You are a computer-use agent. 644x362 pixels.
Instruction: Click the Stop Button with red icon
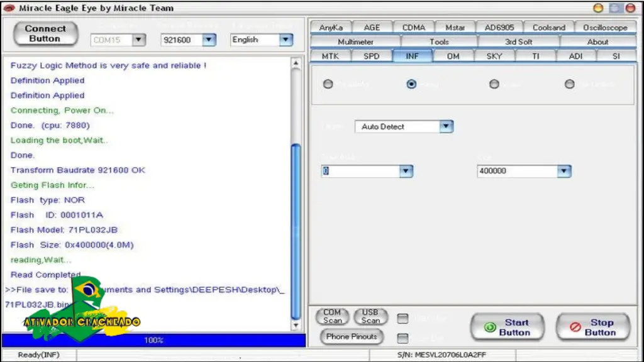coord(593,327)
